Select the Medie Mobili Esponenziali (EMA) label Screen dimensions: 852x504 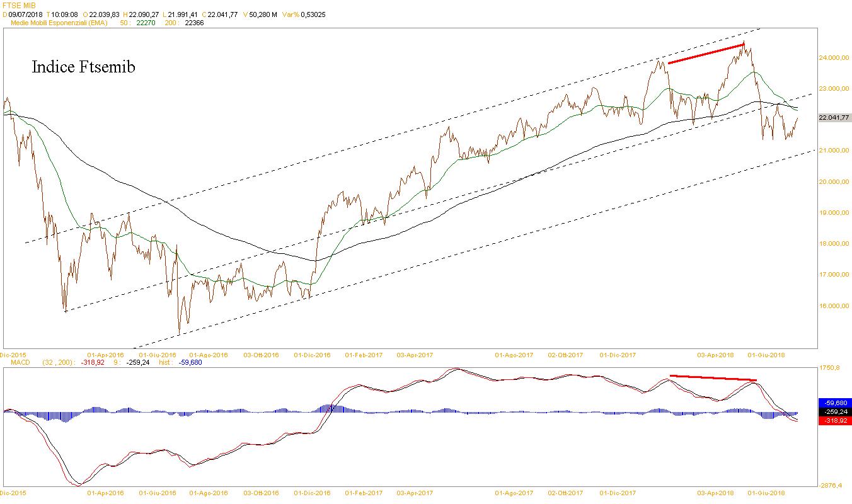tap(59, 23)
